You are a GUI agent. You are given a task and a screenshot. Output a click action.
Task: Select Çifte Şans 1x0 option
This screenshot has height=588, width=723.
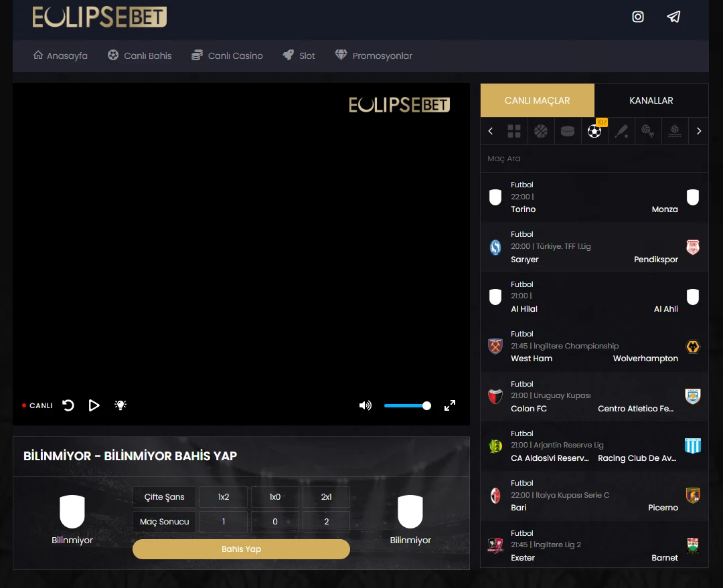coord(275,497)
